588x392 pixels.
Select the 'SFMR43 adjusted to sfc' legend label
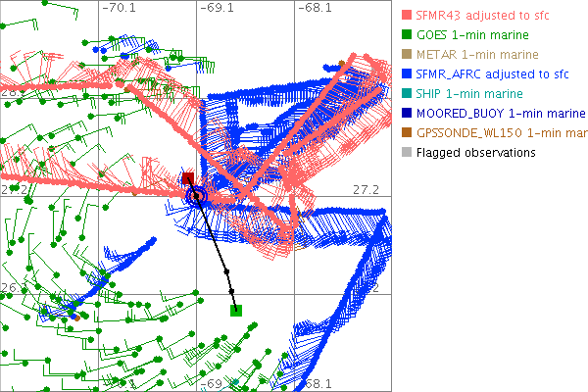coord(489,15)
